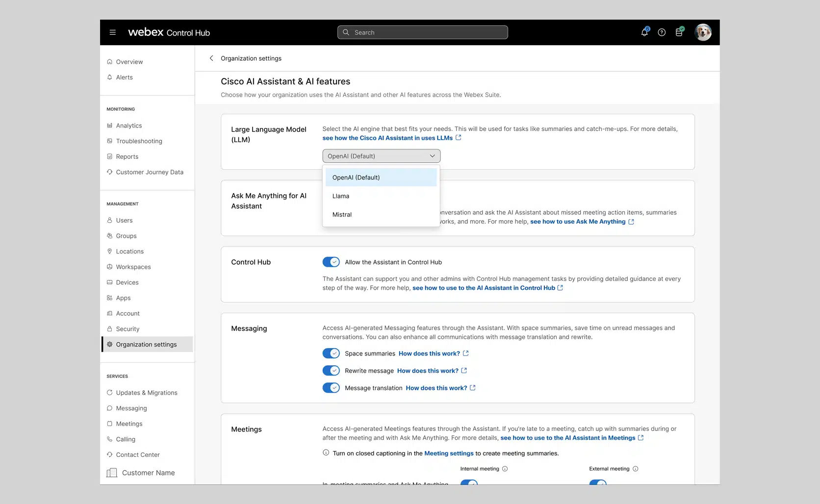The height and width of the screenshot is (504, 820).
Task: Open the hamburger navigation menu
Action: pos(112,32)
